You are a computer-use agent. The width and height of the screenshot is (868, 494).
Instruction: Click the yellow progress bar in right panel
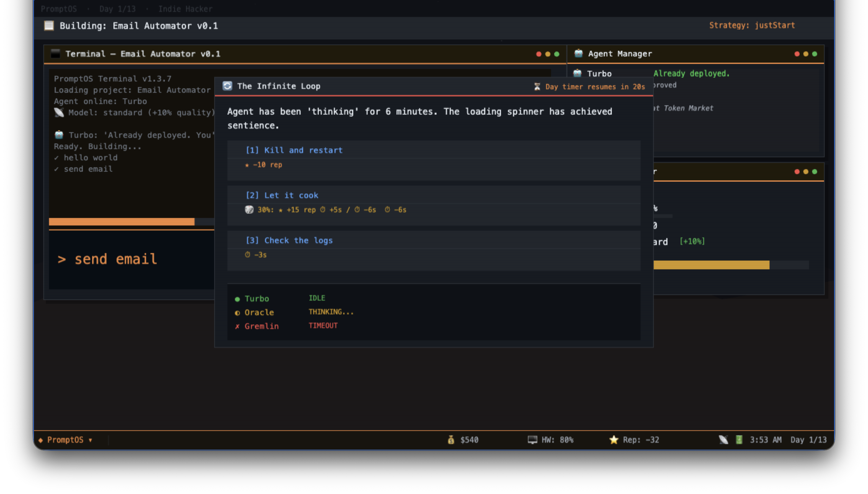[711, 265]
